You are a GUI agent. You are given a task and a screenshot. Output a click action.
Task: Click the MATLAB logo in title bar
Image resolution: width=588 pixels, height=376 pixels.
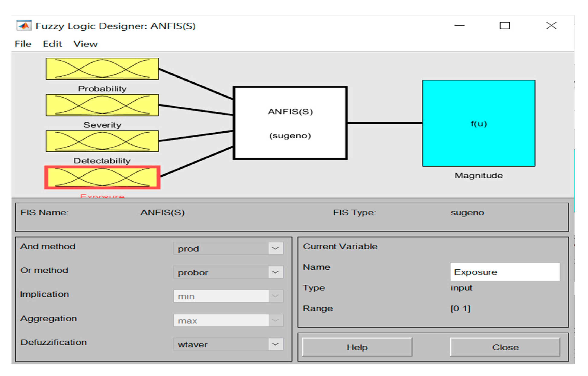(24, 26)
